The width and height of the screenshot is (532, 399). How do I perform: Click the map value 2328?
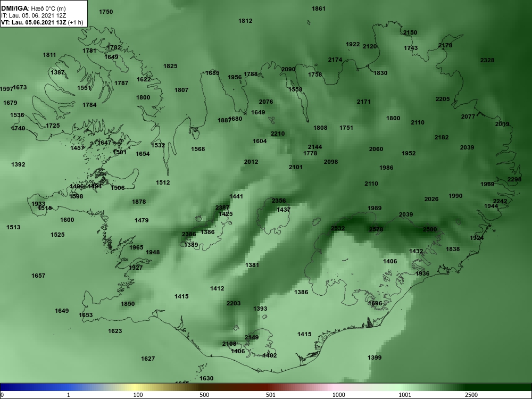pyautogui.click(x=487, y=61)
